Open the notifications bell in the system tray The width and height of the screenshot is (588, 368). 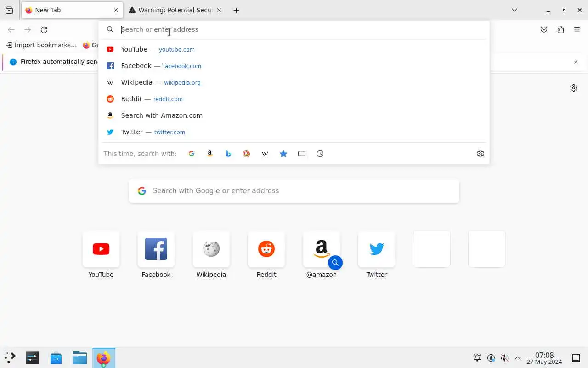[477, 358]
